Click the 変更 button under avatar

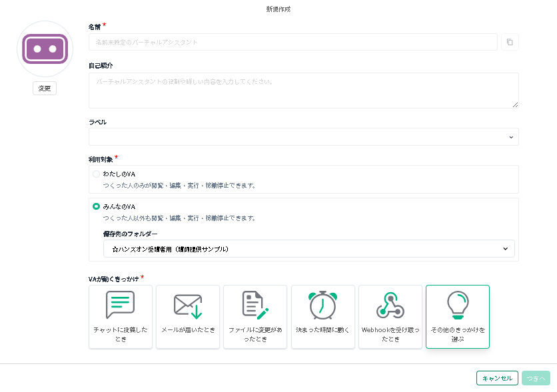tap(45, 89)
